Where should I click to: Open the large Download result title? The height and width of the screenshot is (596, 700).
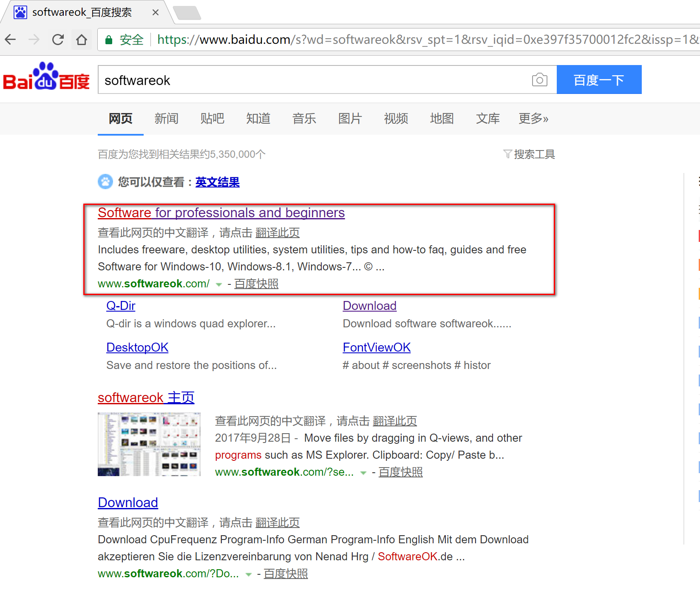point(128,502)
